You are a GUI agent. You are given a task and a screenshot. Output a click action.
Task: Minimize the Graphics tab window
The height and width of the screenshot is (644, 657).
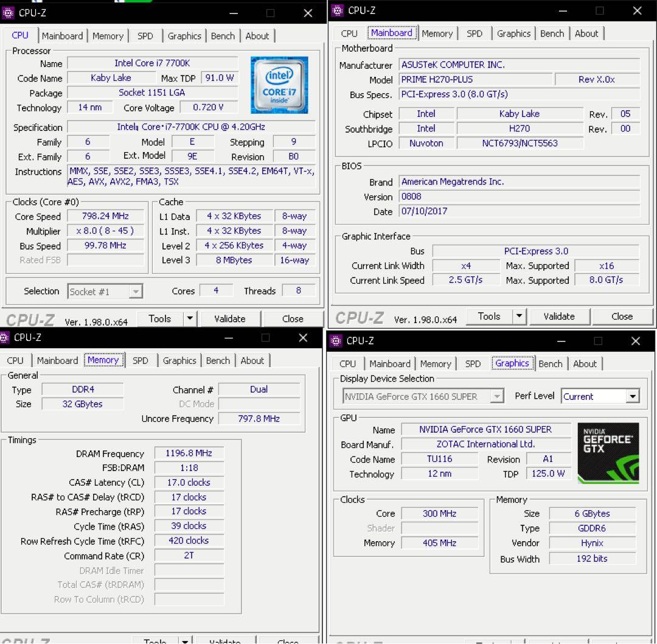pyautogui.click(x=561, y=341)
